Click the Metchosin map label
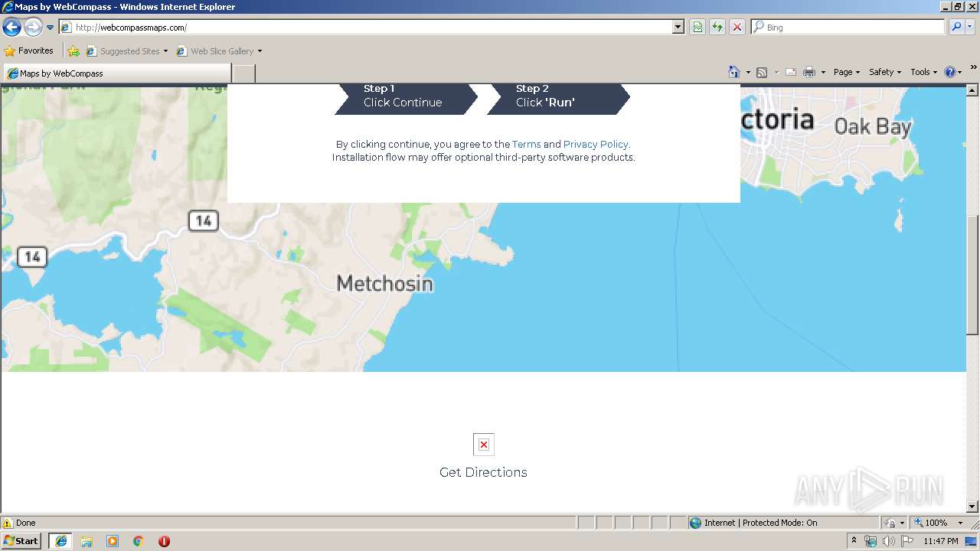This screenshot has width=980, height=551. [385, 284]
